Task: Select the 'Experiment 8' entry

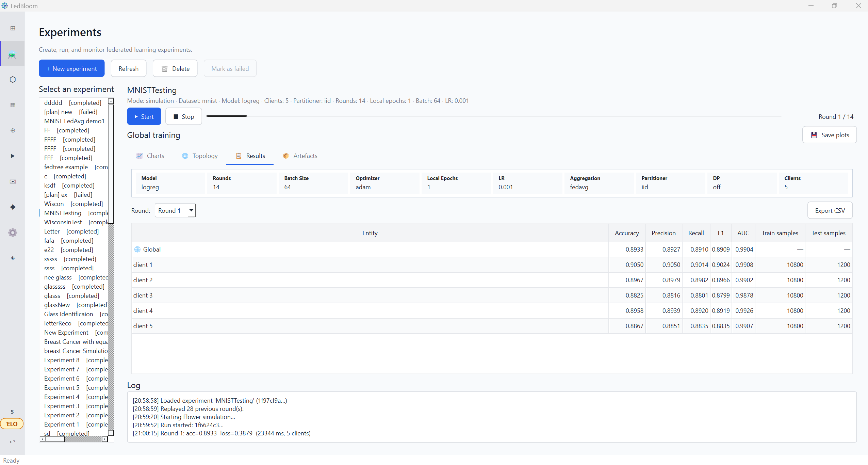Action: pos(74,360)
